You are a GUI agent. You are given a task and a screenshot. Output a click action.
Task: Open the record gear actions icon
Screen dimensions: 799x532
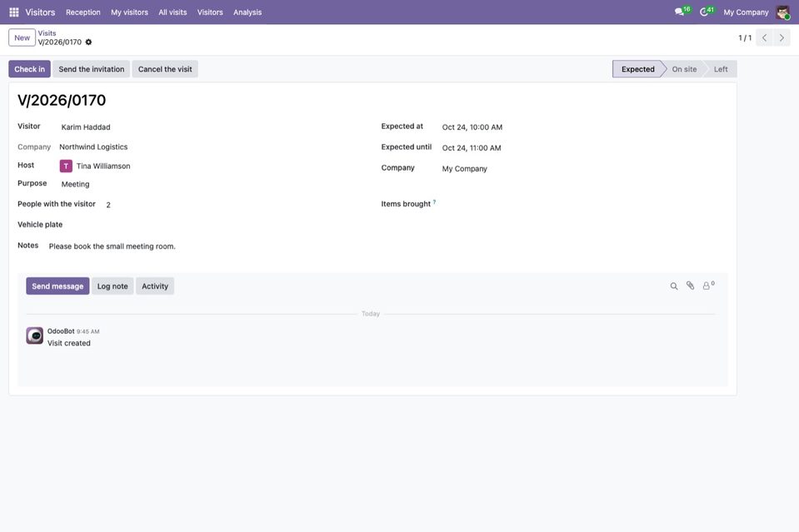pyautogui.click(x=88, y=42)
